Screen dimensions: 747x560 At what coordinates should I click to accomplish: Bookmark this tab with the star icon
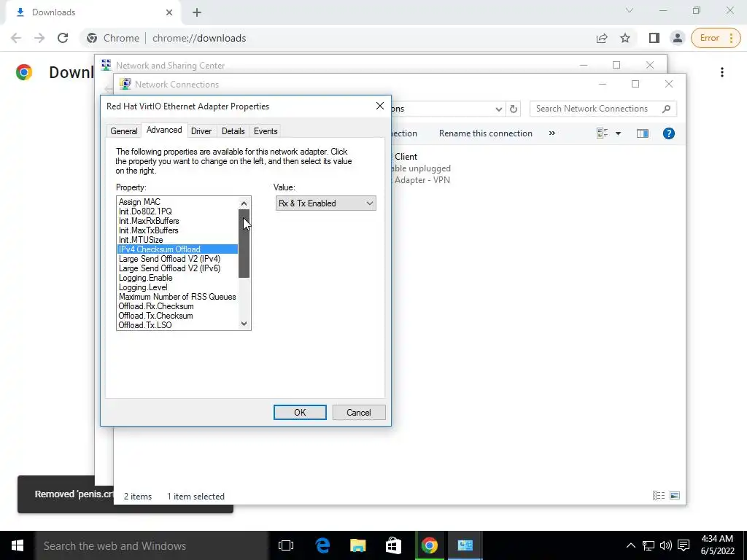point(625,38)
